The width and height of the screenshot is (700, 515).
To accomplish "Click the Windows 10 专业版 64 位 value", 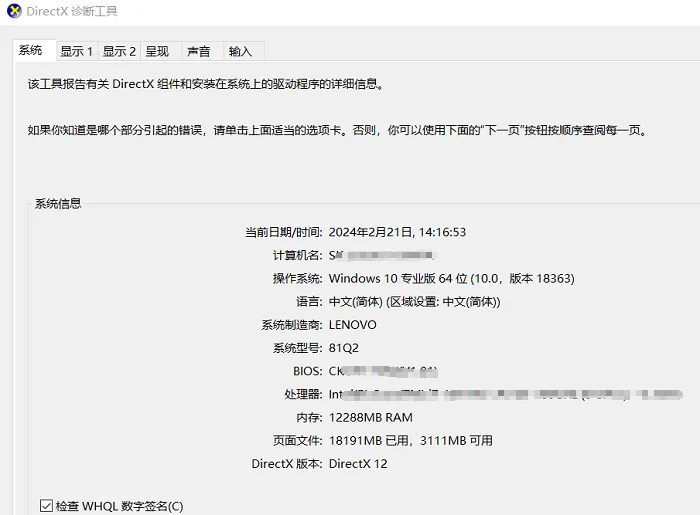I will click(451, 278).
